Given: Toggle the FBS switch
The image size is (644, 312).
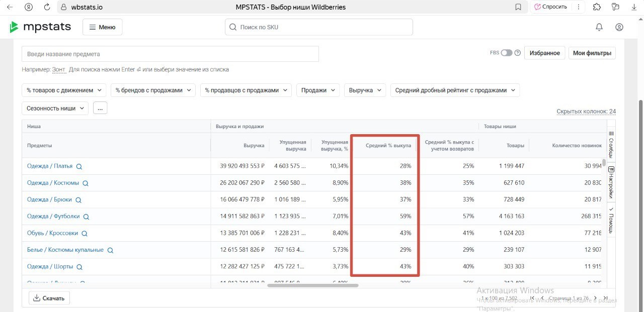Looking at the screenshot, I should pyautogui.click(x=506, y=52).
